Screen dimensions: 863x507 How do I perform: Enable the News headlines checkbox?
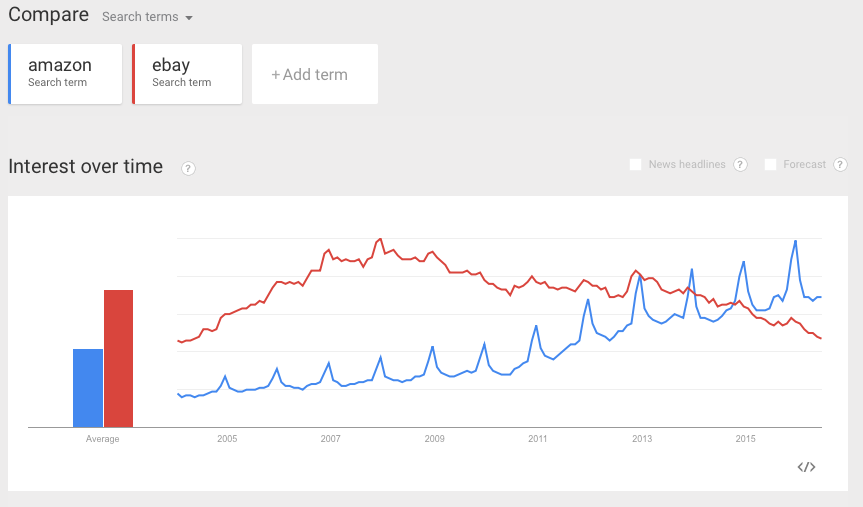pyautogui.click(x=635, y=165)
